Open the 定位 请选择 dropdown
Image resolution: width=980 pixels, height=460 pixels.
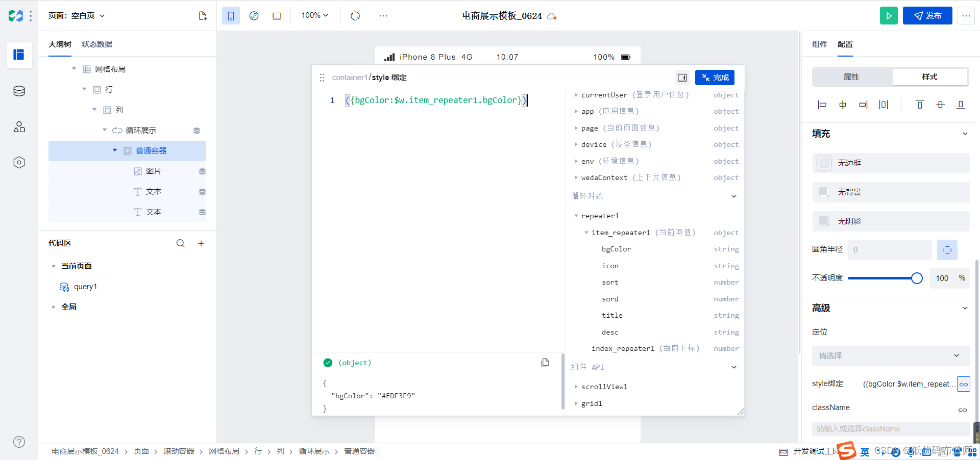point(891,356)
